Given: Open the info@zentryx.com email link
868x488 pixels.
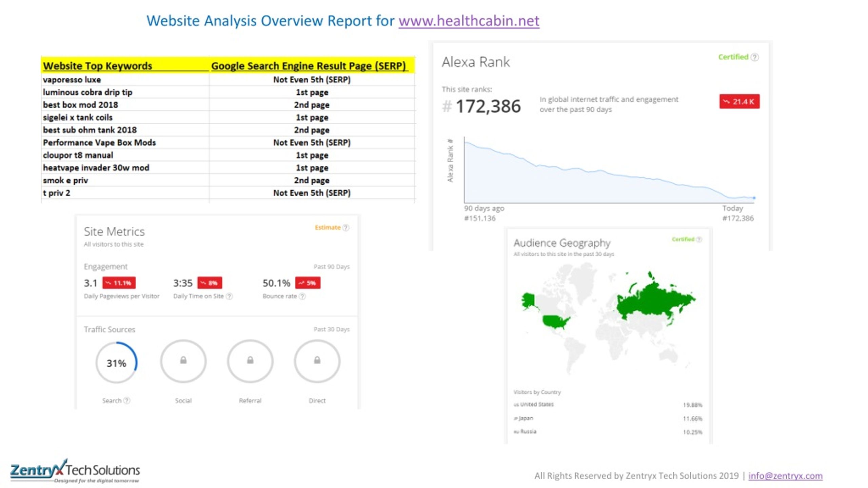Looking at the screenshot, I should click(x=785, y=475).
